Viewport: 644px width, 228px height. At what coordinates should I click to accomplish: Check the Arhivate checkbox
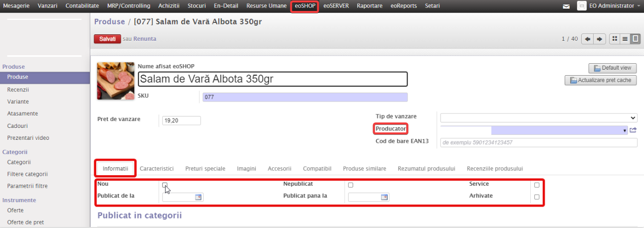coord(537,197)
